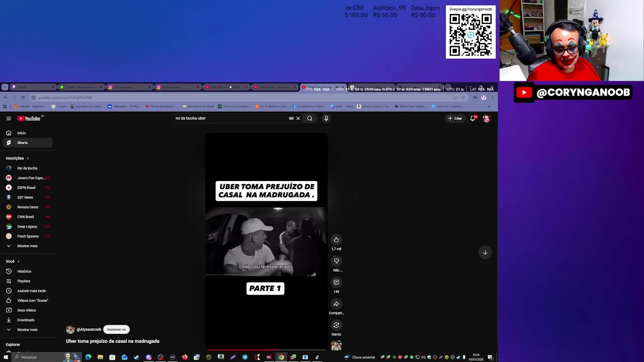Expand the Inscrições section chevron
The width and height of the screenshot is (644, 362).
pos(28,158)
